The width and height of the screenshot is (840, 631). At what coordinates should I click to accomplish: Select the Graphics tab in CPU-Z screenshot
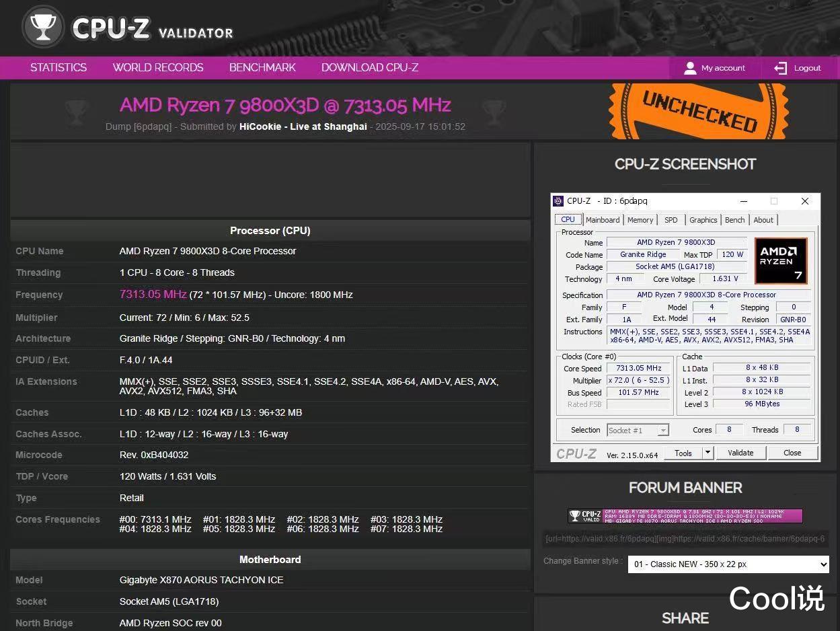(703, 220)
